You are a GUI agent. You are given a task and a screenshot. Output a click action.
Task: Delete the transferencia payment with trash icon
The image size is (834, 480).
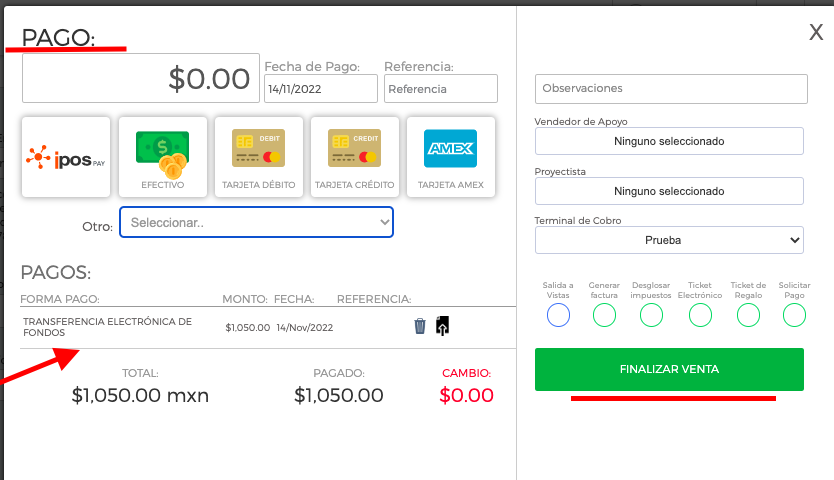pos(420,326)
